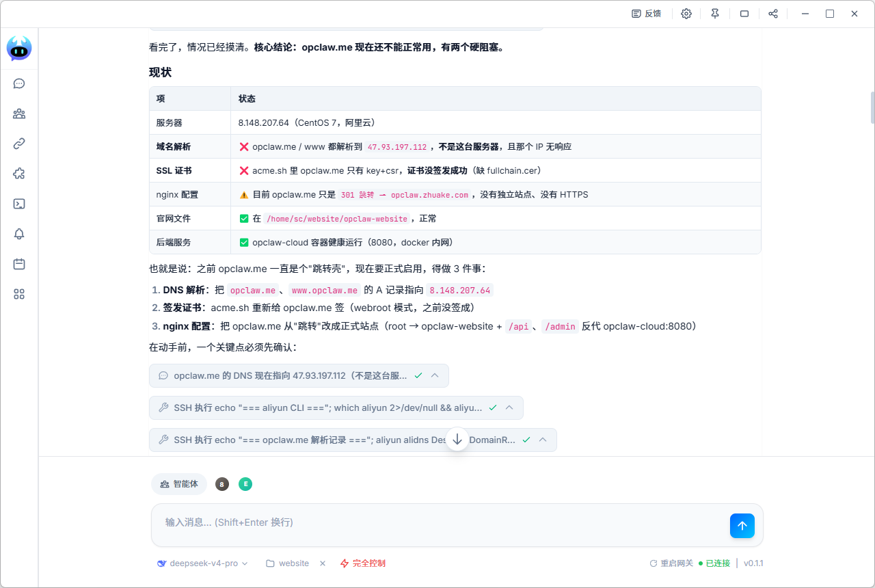Click the 反馈 feedback button
This screenshot has height=588, width=875.
click(646, 14)
